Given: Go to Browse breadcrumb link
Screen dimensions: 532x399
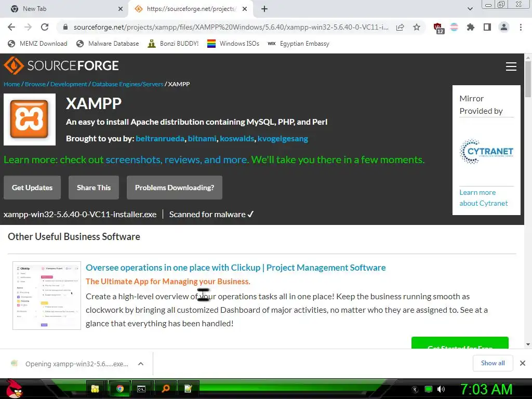Looking at the screenshot, I should click(35, 84).
